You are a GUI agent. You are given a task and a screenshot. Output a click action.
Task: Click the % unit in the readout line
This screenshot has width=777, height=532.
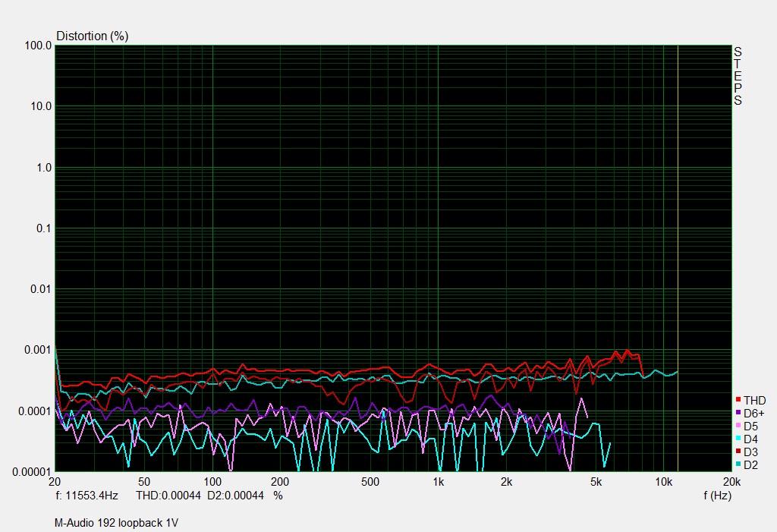(x=278, y=496)
